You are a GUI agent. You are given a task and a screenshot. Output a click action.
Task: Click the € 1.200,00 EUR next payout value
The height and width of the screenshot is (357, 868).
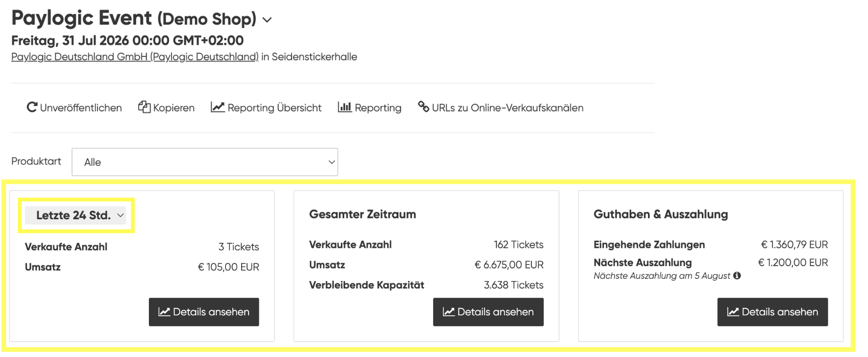793,262
